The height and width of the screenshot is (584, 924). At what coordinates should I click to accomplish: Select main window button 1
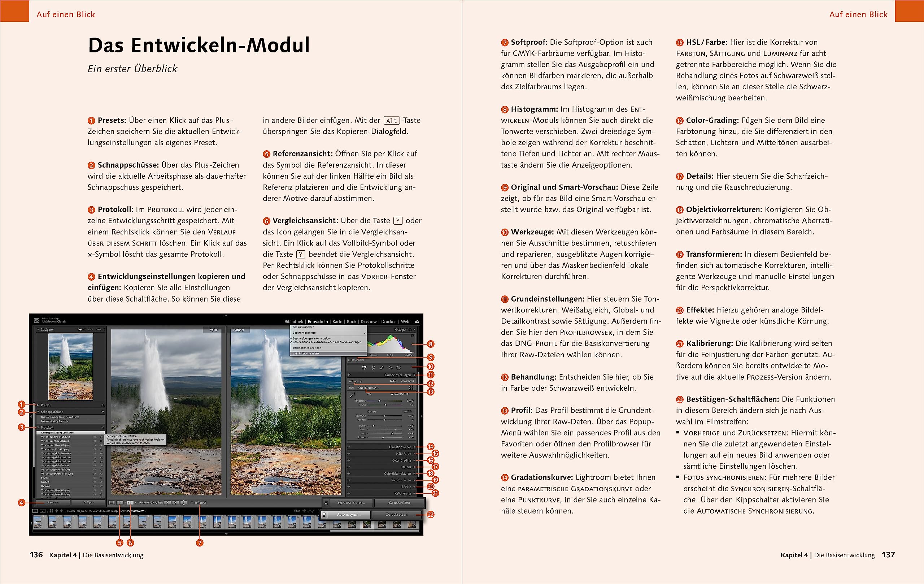coord(35,511)
